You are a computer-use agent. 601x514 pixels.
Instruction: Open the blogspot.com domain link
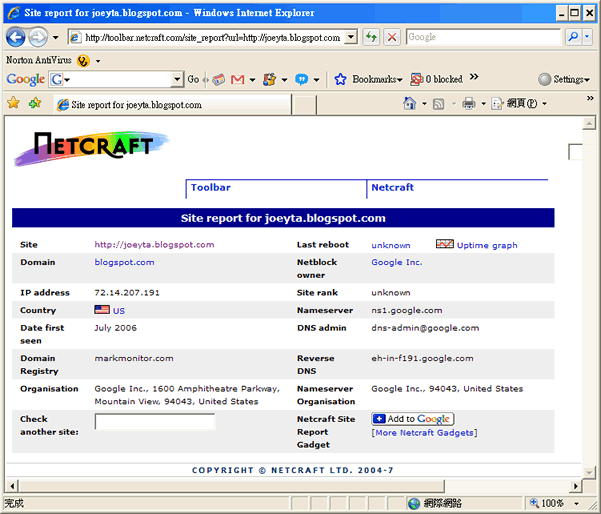coord(124,262)
